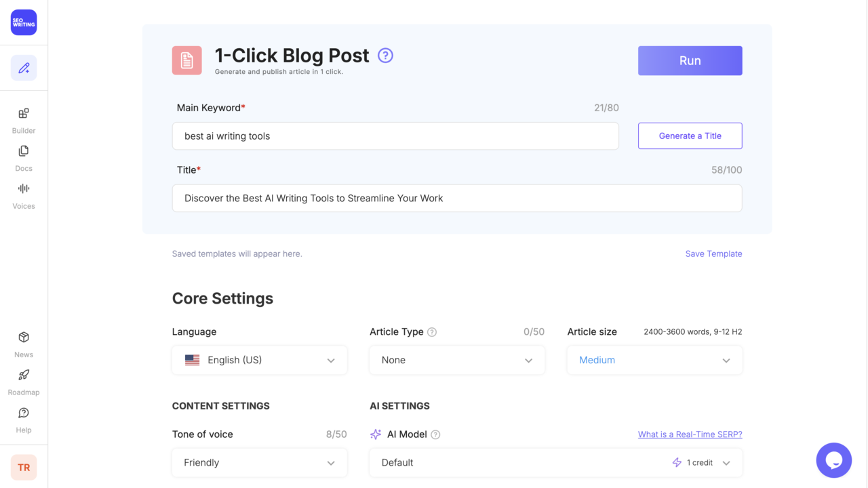Click the Run button

coord(690,60)
